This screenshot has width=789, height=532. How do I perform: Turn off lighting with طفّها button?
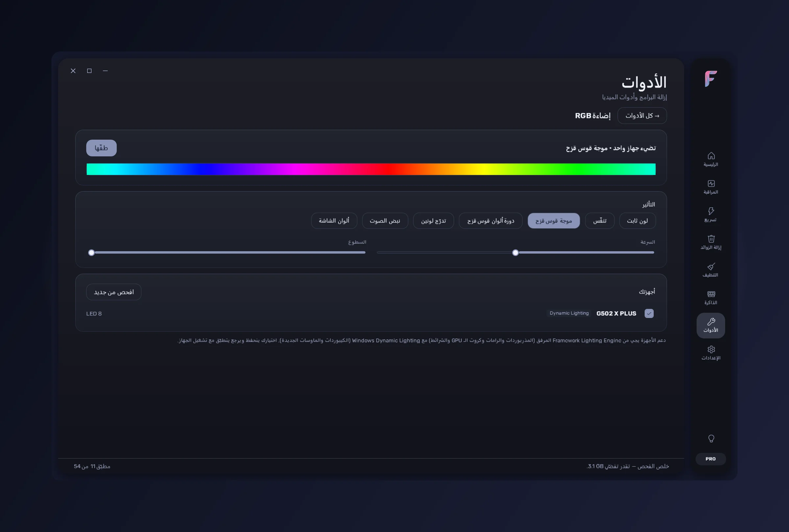point(102,148)
